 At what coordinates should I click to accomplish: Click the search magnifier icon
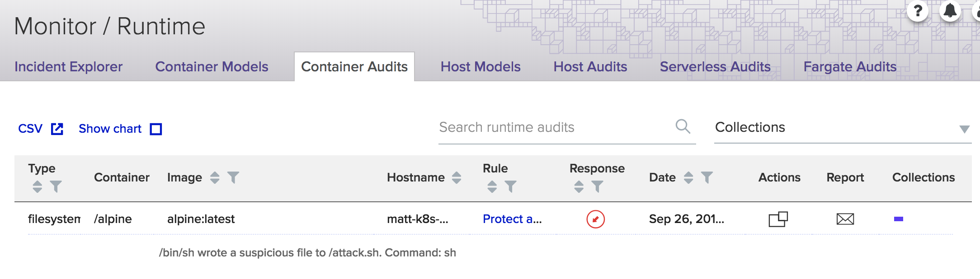click(x=683, y=126)
